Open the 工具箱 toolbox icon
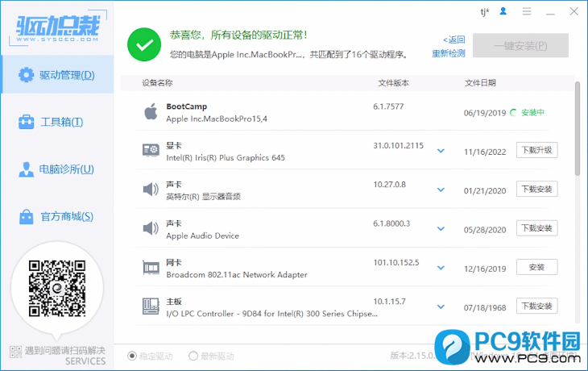Screen dimensions: 588x371 click(26, 122)
